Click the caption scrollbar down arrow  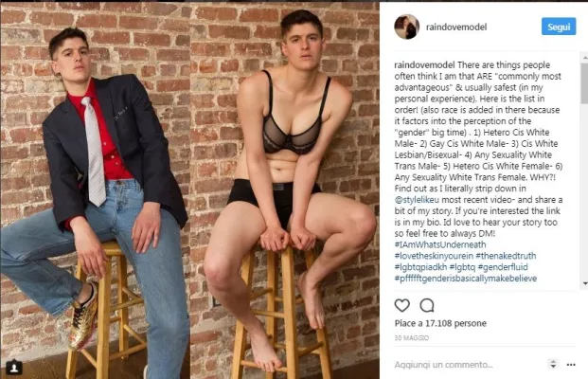tap(585, 283)
